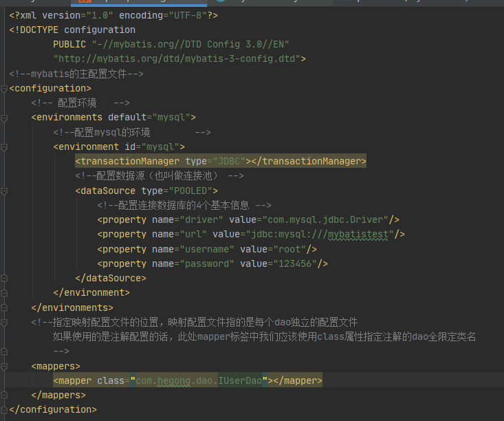The image size is (504, 421).
Task: Click the opening <mappers> tag text
Action: pos(56,367)
